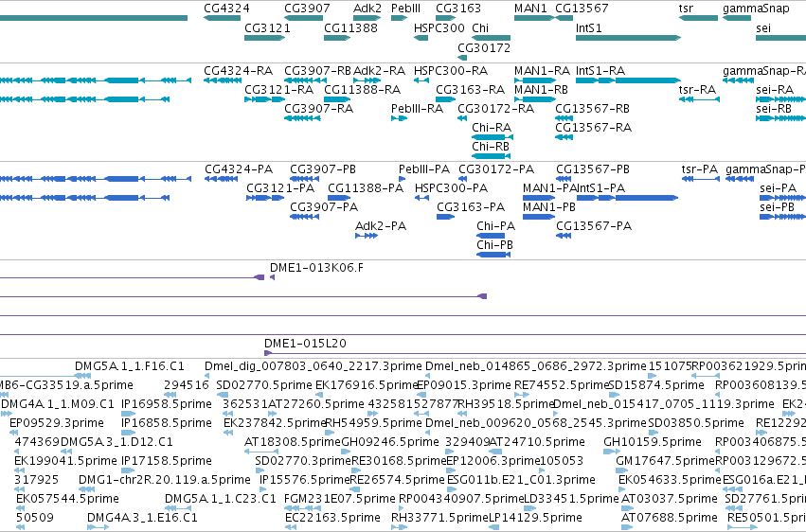The width and height of the screenshot is (806, 532).
Task: Open the IntS1-RA transcript label
Action: [x=600, y=70]
